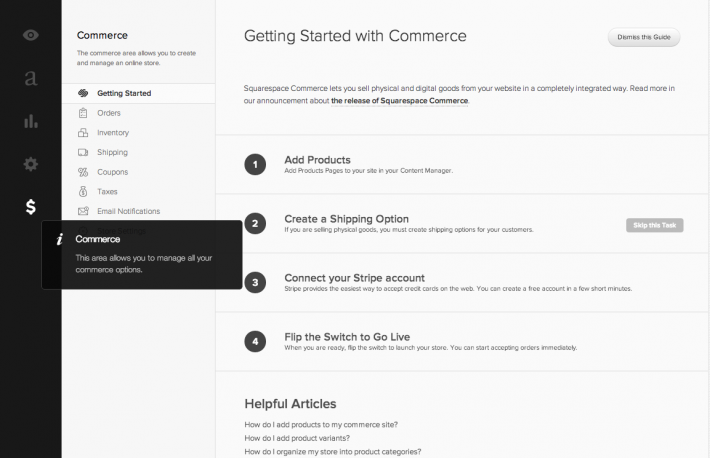Click the Coupons percent icon
Screen dimensions: 710x458
point(83,172)
